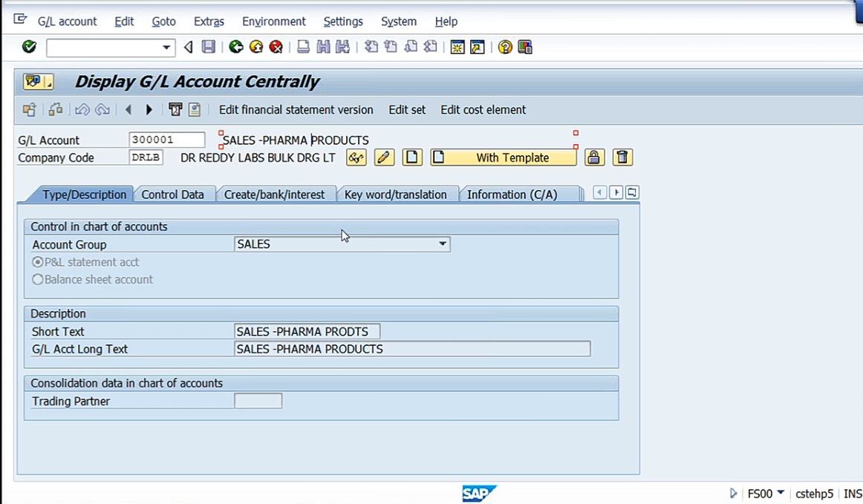Click Edit financial statement version button
The height and width of the screenshot is (504, 863).
[296, 110]
